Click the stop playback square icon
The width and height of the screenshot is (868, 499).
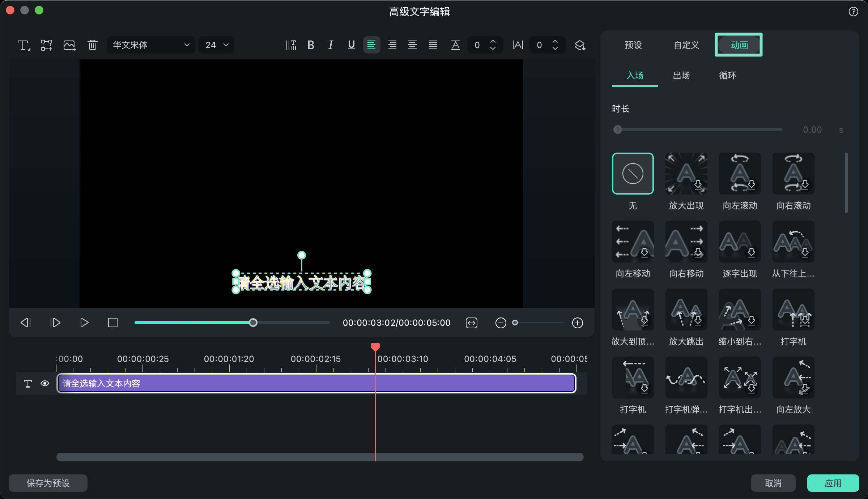(113, 323)
